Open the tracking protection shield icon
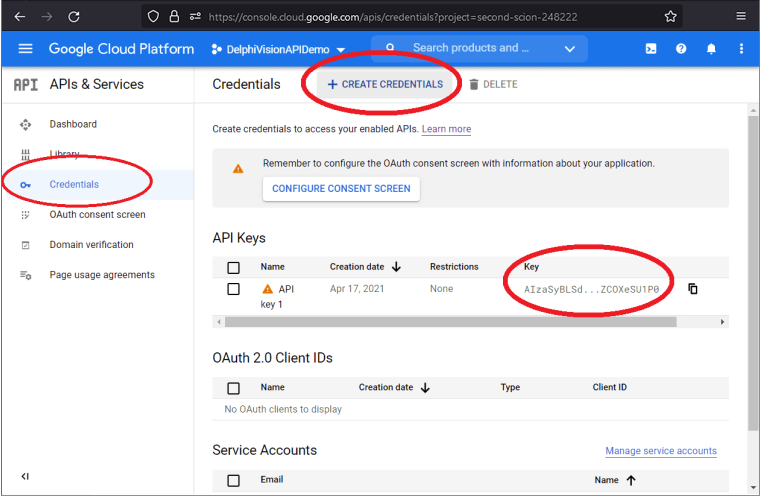The image size is (760, 496). point(153,17)
